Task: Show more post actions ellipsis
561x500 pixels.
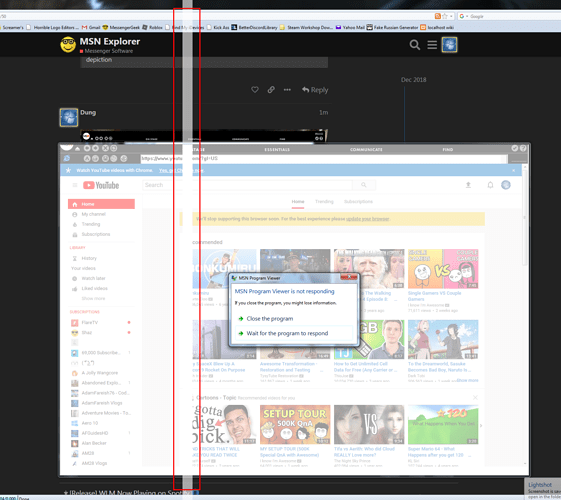Action: [x=287, y=90]
